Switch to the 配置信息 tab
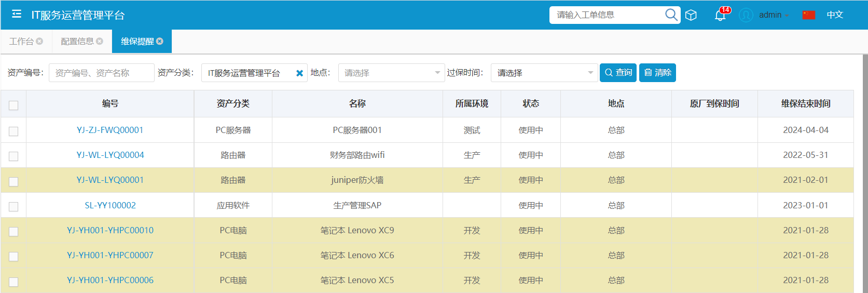The width and height of the screenshot is (868, 293). tap(77, 41)
